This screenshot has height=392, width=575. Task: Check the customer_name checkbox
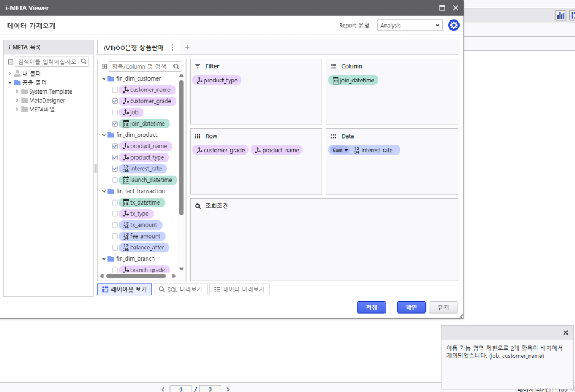click(x=115, y=90)
